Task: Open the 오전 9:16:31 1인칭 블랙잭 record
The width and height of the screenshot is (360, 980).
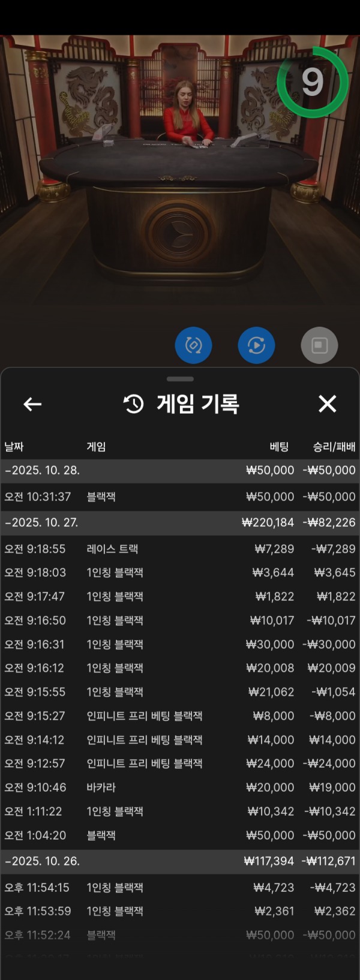Action: 180,645
